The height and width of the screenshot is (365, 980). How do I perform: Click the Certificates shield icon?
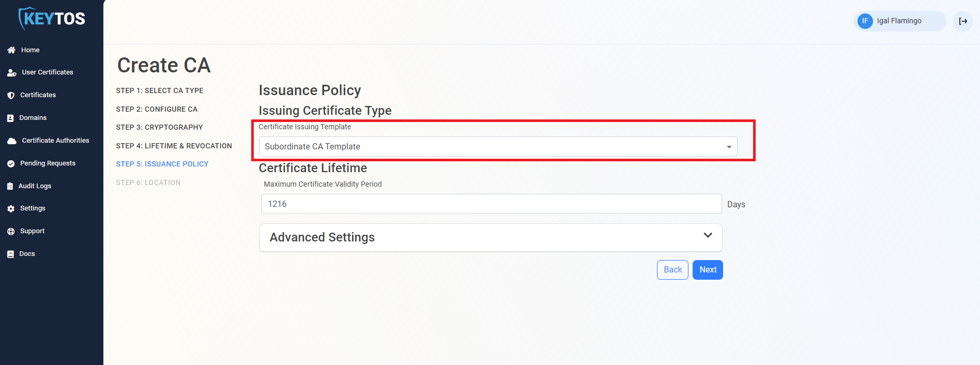point(11,96)
